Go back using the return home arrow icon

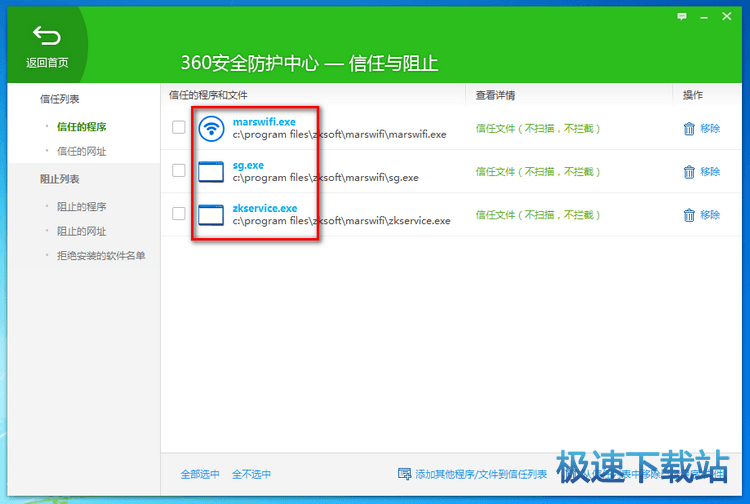coord(46,36)
